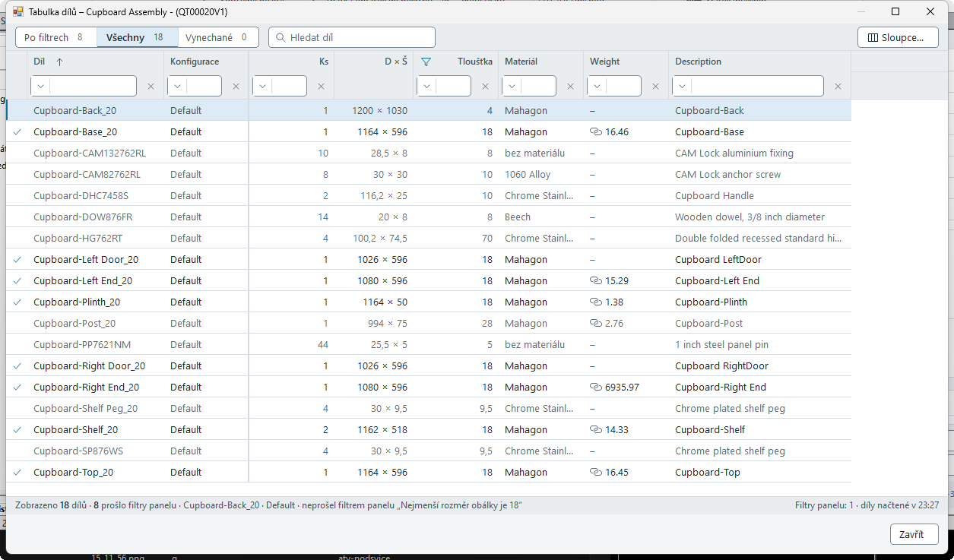Open the filter operator dropdown under Ks
Image resolution: width=954 pixels, height=560 pixels.
coord(262,86)
